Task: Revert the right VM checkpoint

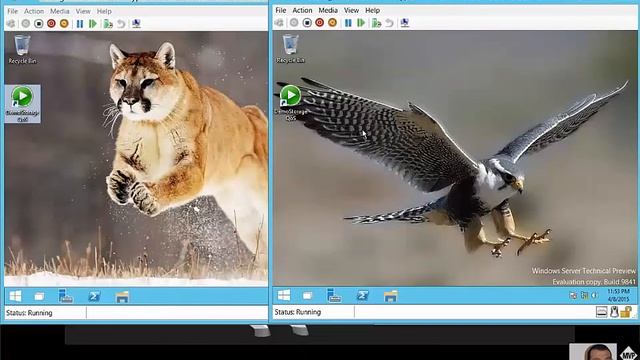Action: click(389, 23)
